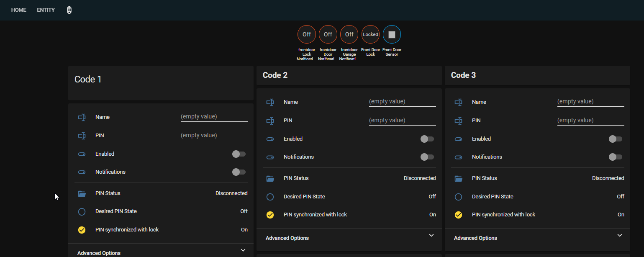Click frontdoor Garage Notifications Off badge
The width and height of the screenshot is (644, 257).
(349, 34)
